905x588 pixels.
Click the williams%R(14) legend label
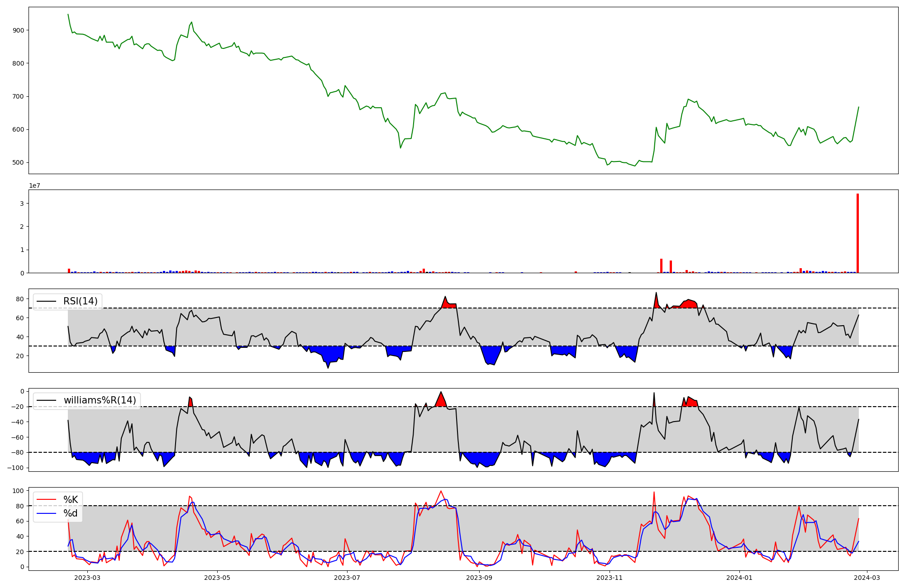click(x=100, y=400)
